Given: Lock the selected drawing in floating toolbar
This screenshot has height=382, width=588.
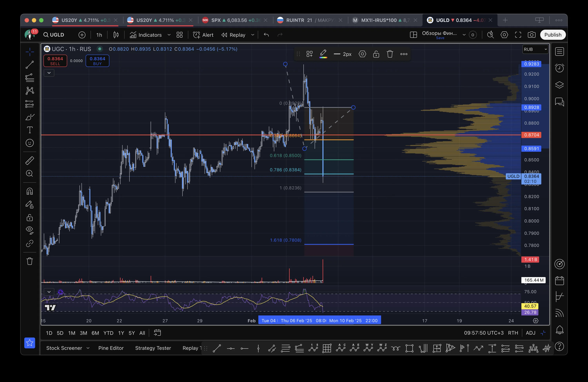Looking at the screenshot, I should [376, 54].
